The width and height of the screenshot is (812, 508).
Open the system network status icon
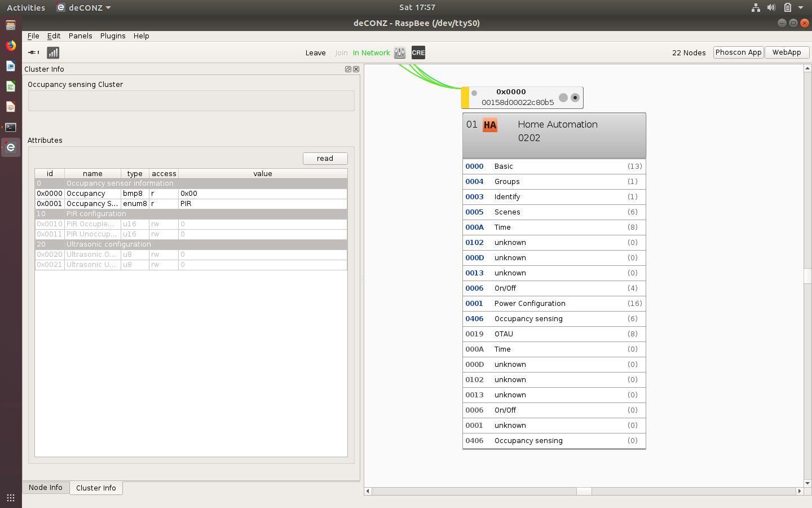coord(756,7)
